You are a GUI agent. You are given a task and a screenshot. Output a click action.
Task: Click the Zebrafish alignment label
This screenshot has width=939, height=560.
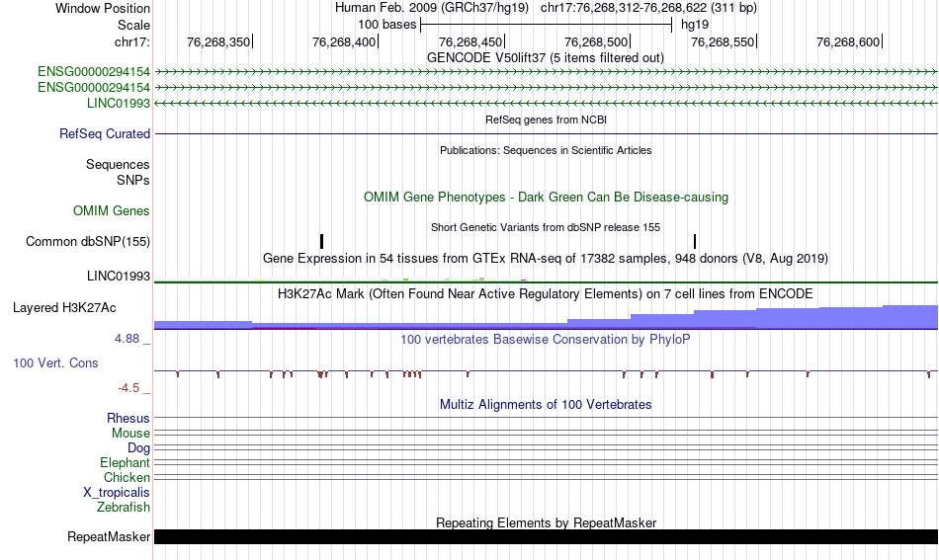point(124,508)
